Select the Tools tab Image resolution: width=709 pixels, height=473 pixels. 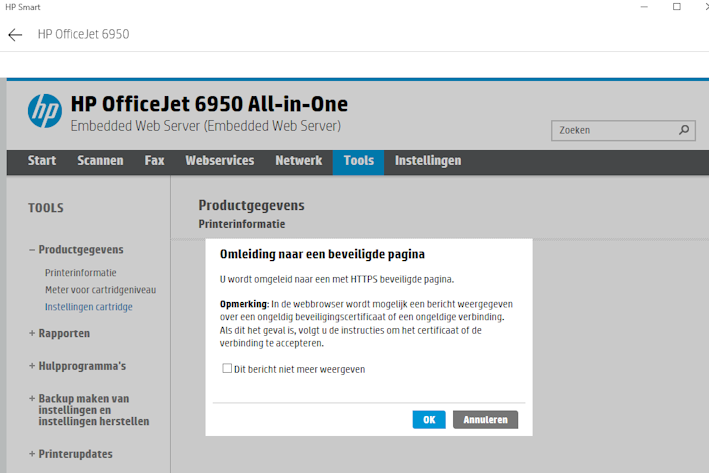(359, 162)
